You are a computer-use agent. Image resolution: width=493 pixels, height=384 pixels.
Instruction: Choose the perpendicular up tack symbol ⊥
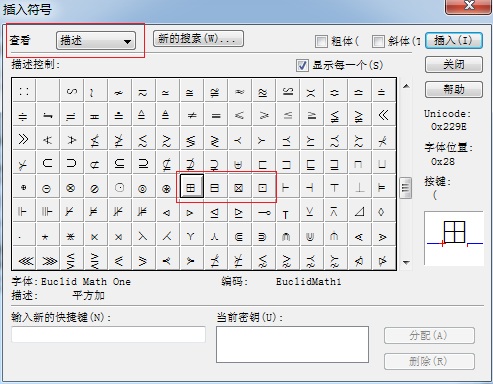point(359,187)
